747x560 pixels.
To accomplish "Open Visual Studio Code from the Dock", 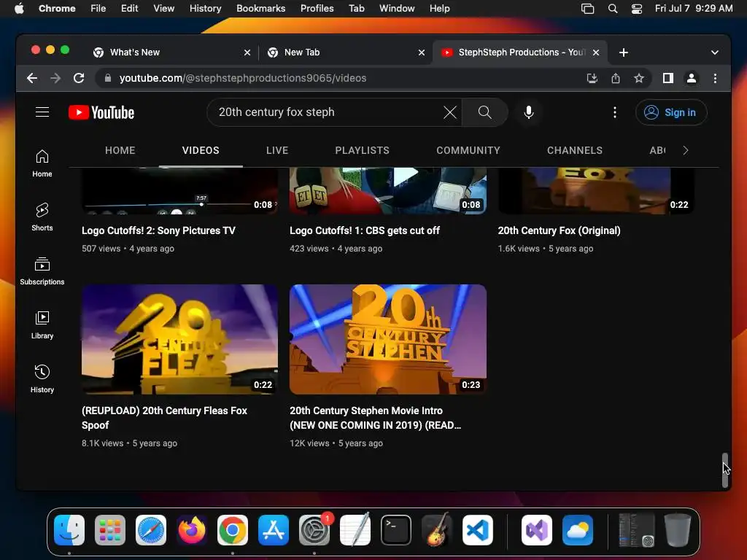I will coord(477,530).
